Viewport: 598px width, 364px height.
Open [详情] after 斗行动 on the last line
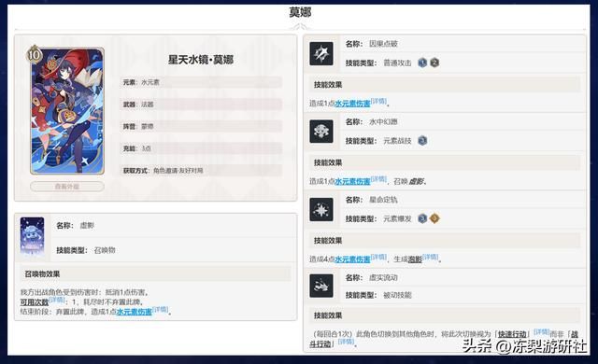(346, 342)
